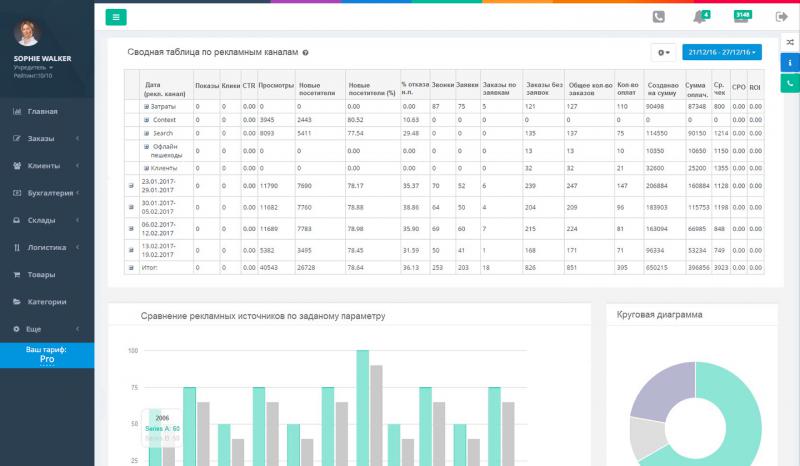Viewport: 800px width, 466px height.
Task: Click the Ваш тариф: Pro banner
Action: [x=47, y=354]
